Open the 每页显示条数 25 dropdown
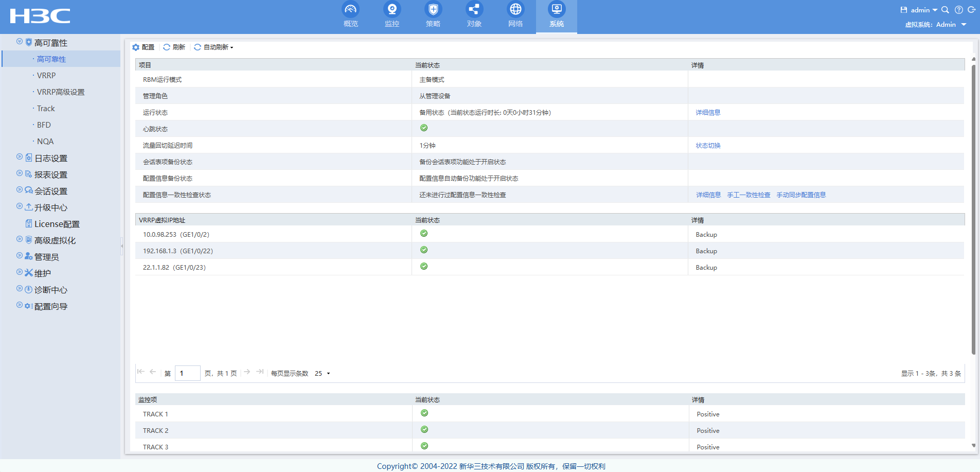980x472 pixels. [x=323, y=374]
